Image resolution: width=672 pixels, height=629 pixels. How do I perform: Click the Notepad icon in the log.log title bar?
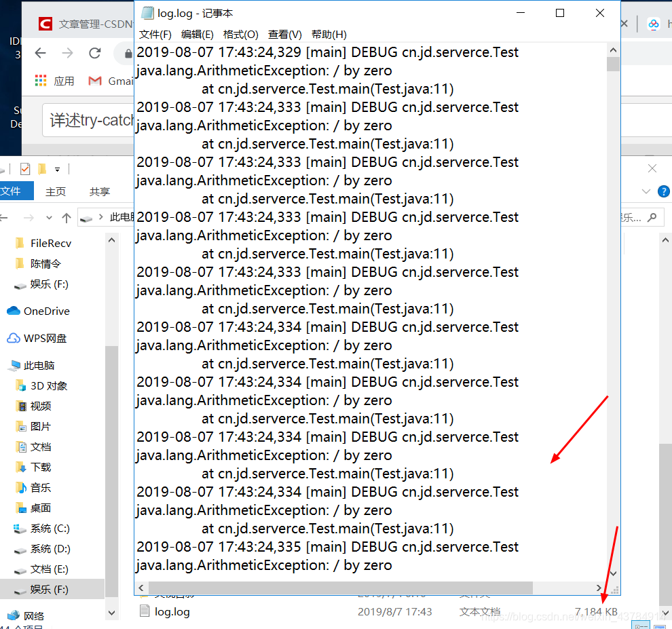pyautogui.click(x=147, y=13)
